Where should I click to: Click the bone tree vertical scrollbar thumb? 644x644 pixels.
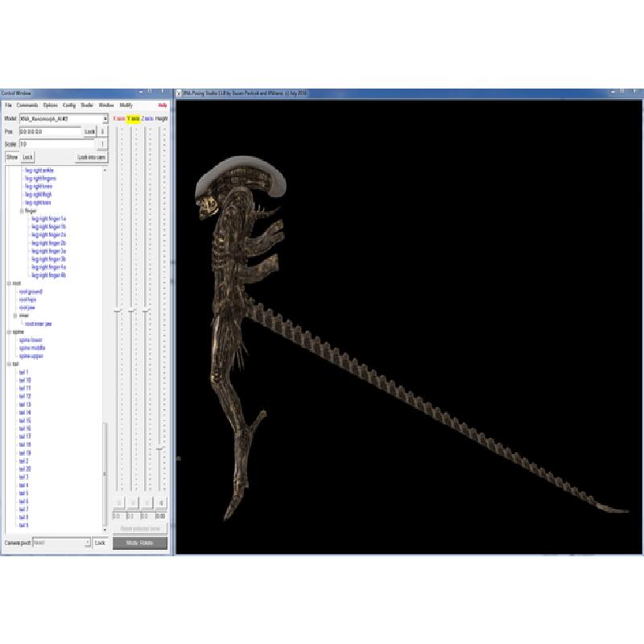pyautogui.click(x=105, y=474)
